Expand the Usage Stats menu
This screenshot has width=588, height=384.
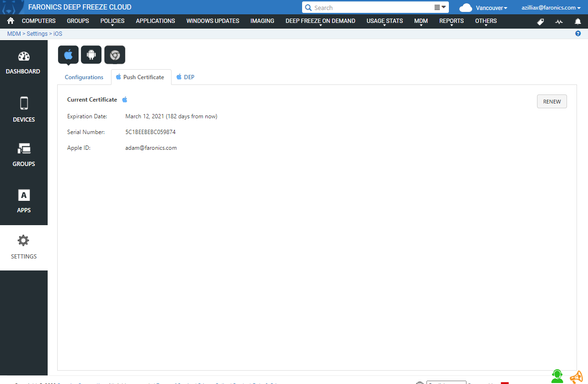[385, 21]
